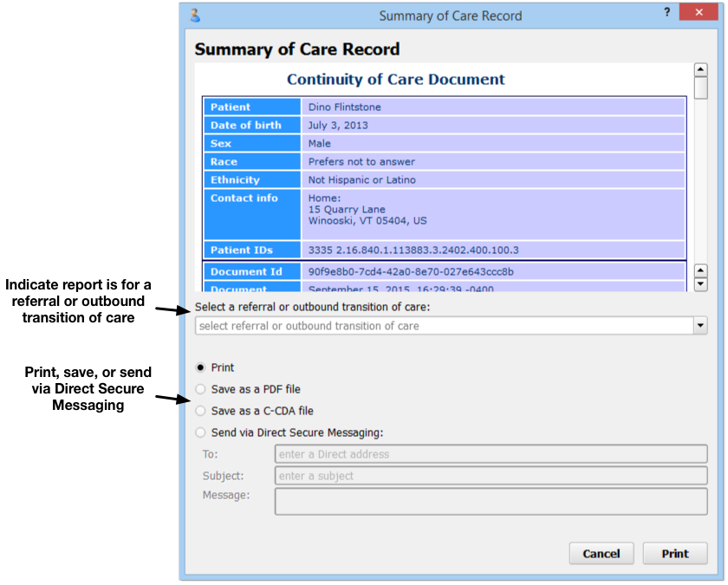The height and width of the screenshot is (585, 728).
Task: Select Send via Direct Secure Messaging
Action: coord(200,432)
